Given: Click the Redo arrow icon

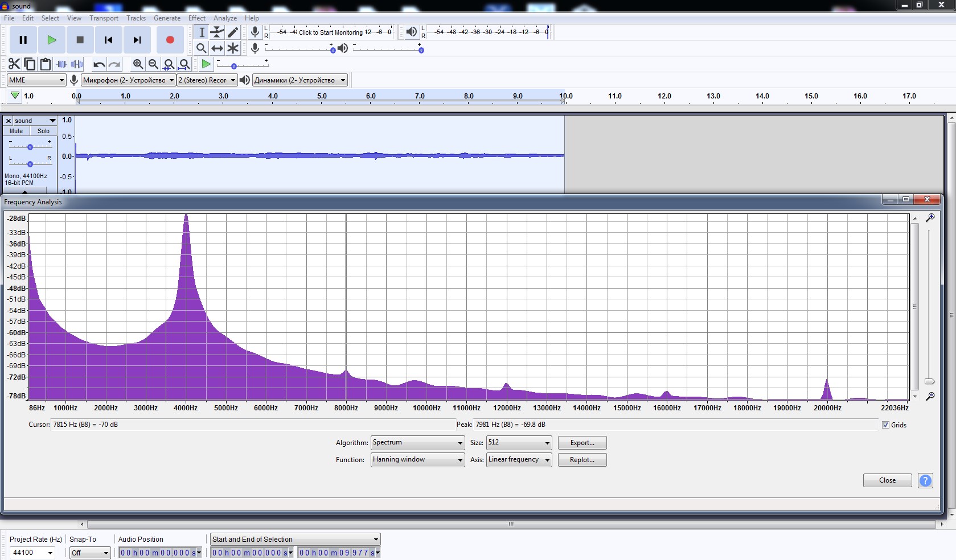Looking at the screenshot, I should (114, 64).
